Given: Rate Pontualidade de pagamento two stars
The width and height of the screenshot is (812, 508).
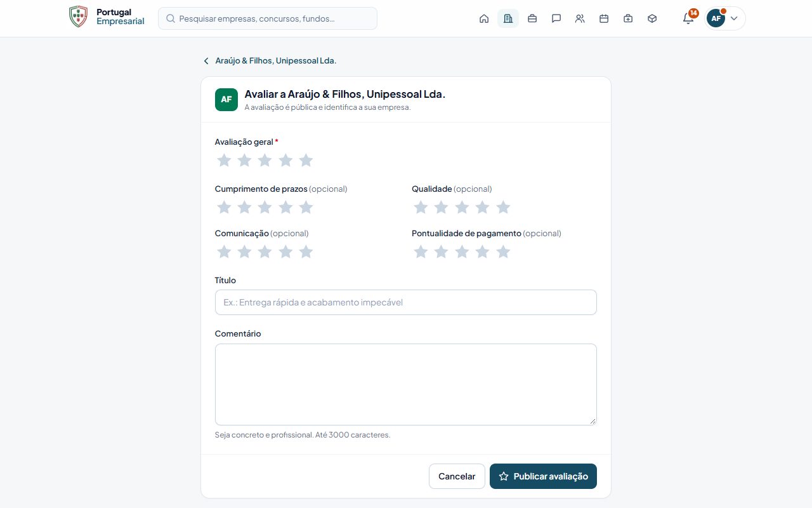Looking at the screenshot, I should (441, 252).
